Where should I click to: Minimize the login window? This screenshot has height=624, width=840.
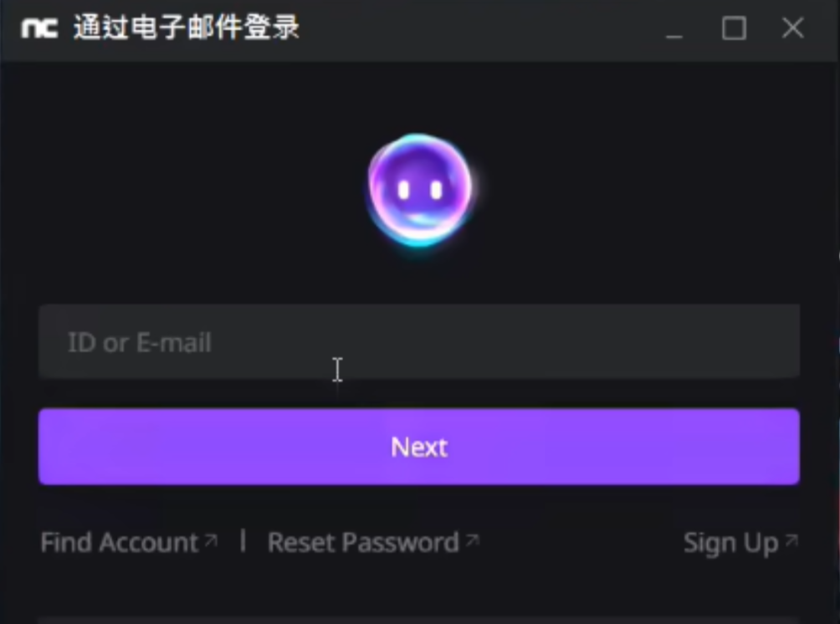[x=674, y=28]
